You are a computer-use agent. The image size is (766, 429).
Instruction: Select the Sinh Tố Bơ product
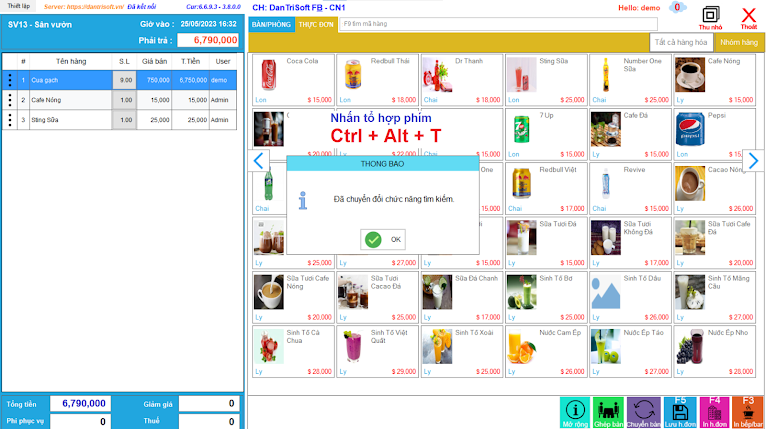[x=546, y=297]
